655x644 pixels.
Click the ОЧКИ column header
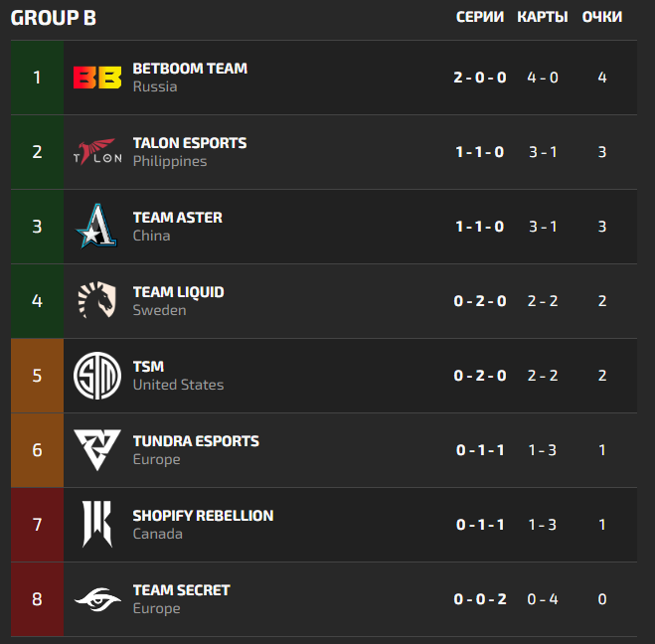[602, 17]
